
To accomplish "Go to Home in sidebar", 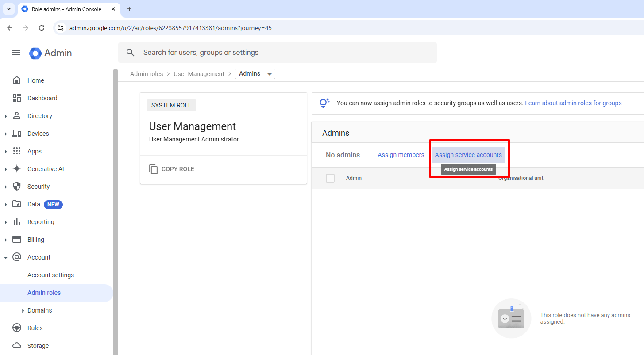I will click(35, 80).
